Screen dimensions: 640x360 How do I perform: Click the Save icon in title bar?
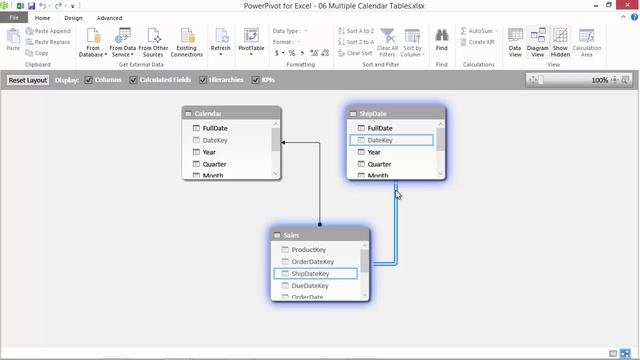(x=31, y=6)
